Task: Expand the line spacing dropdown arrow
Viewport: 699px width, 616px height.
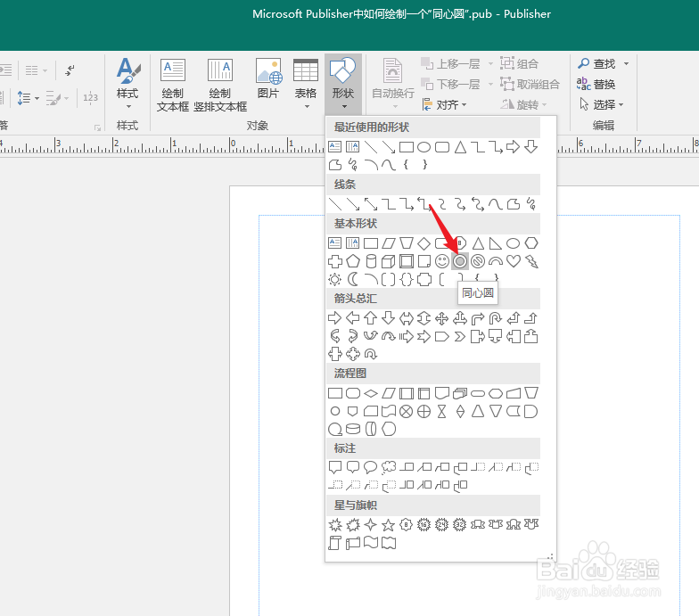Action: click(37, 98)
